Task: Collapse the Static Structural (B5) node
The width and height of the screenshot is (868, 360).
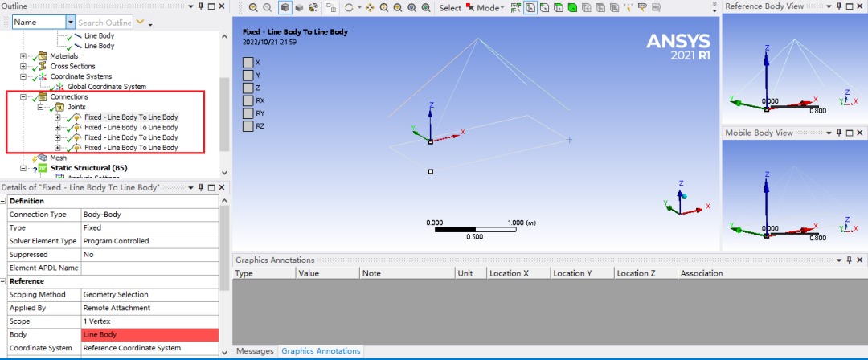Action: (23, 168)
